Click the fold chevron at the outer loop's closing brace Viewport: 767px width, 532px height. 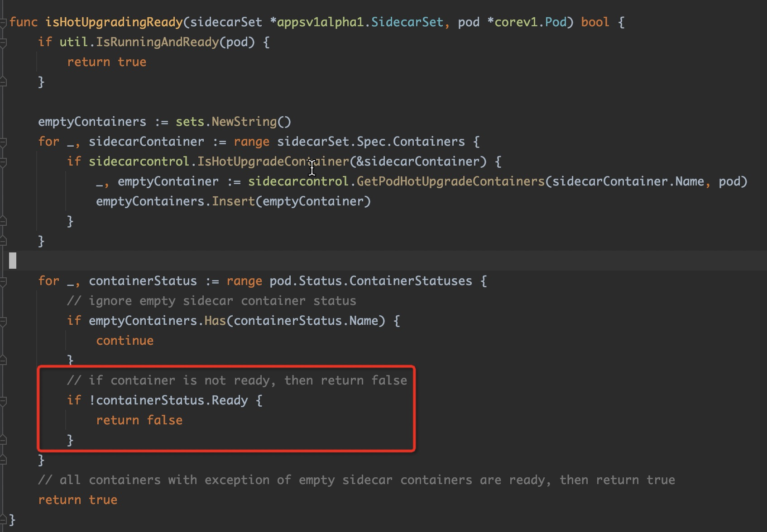click(4, 241)
